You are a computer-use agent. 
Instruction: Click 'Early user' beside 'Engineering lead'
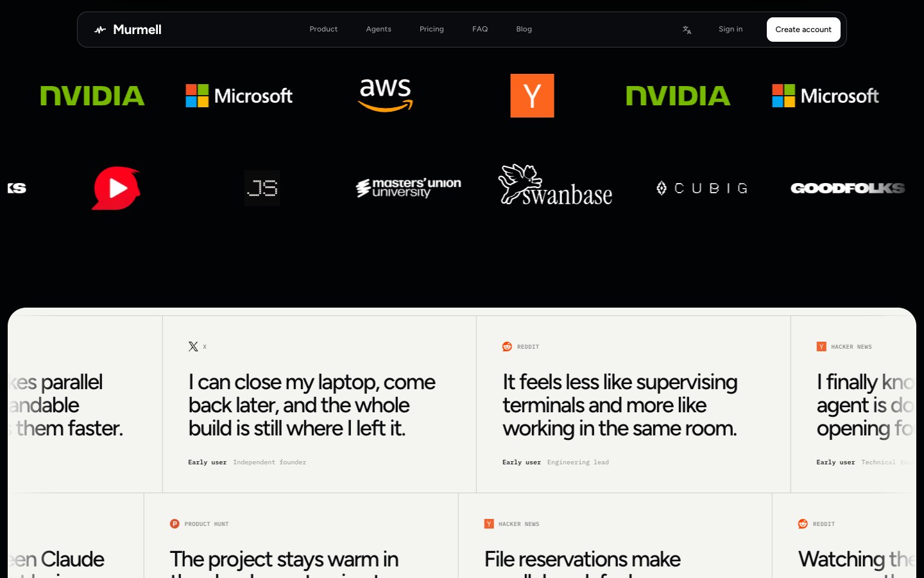[522, 462]
